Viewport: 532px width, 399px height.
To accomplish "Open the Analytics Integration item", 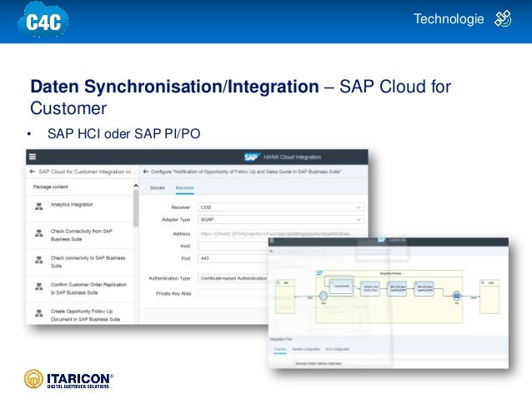I will (80, 208).
